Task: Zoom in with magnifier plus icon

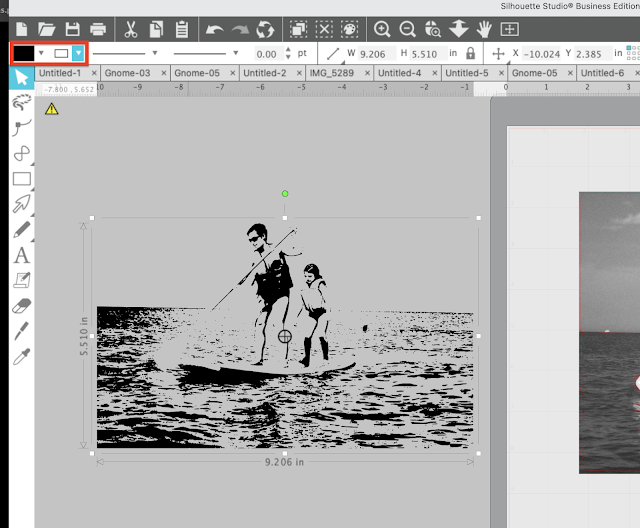Action: coord(382,29)
